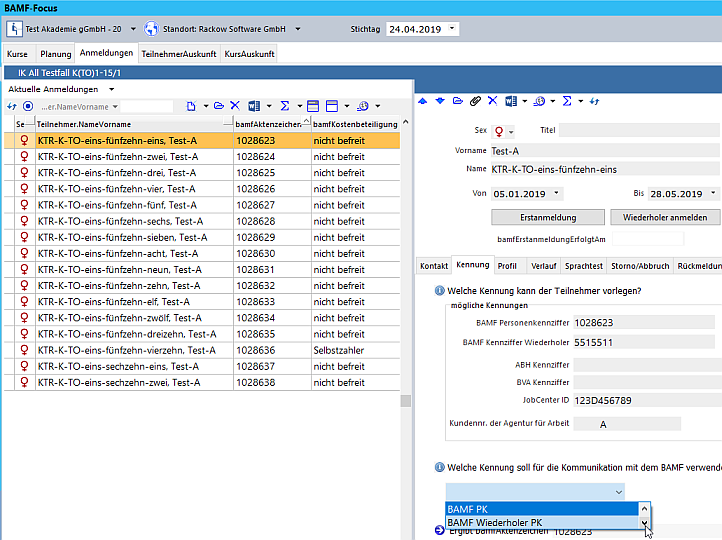Select row KTR-K-TO-eins-fünfzehn-vierzehn, Test-A
The height and width of the screenshot is (540, 722).
tap(202, 350)
